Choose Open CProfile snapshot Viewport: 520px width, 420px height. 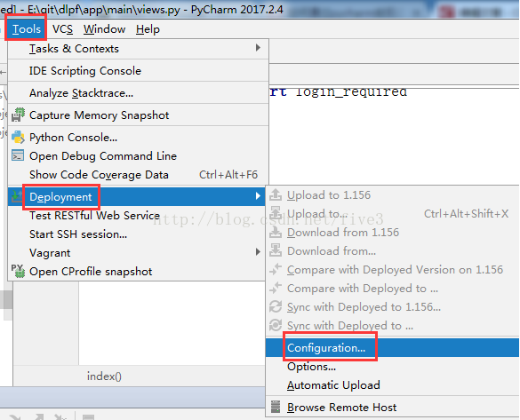point(136,272)
